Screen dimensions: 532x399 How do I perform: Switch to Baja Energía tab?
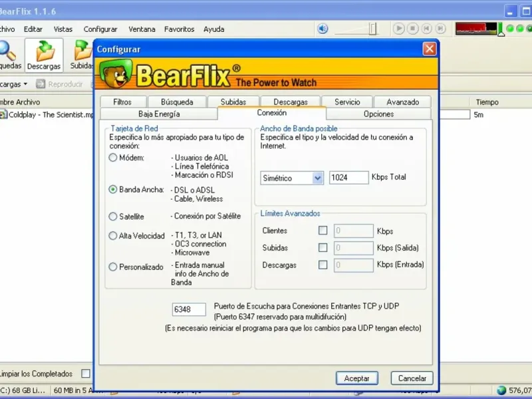coord(159,114)
